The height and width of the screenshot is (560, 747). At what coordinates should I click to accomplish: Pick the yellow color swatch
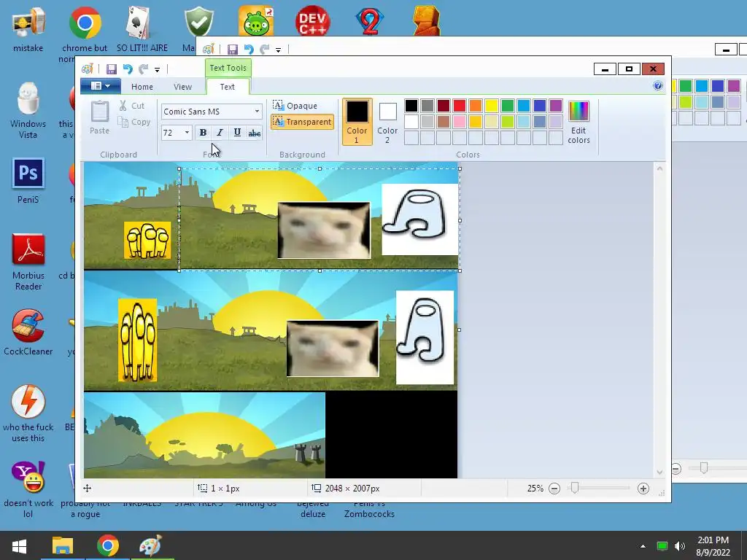coord(492,106)
